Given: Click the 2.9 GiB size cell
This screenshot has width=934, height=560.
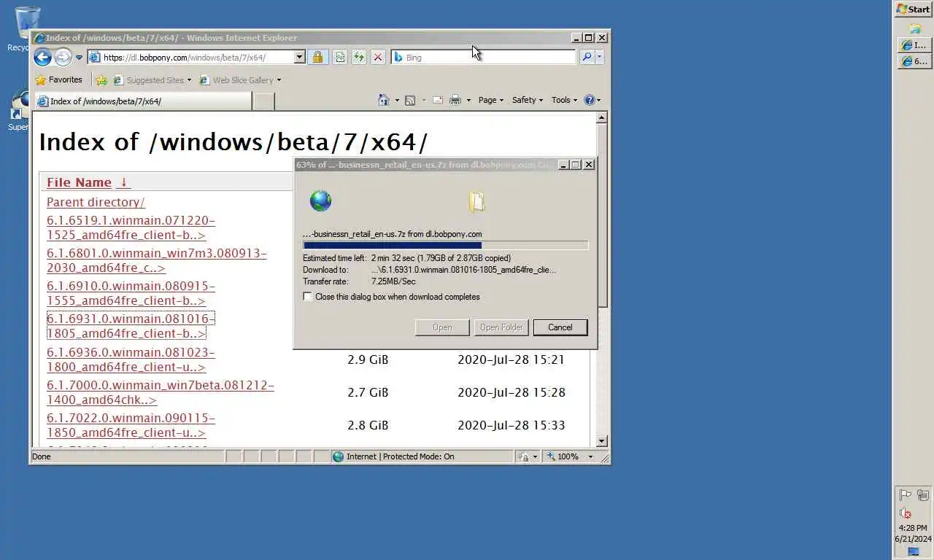Looking at the screenshot, I should (368, 359).
